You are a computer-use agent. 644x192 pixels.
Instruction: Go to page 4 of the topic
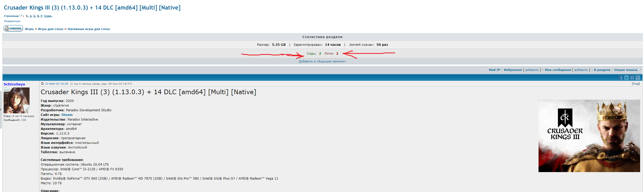tap(38, 16)
